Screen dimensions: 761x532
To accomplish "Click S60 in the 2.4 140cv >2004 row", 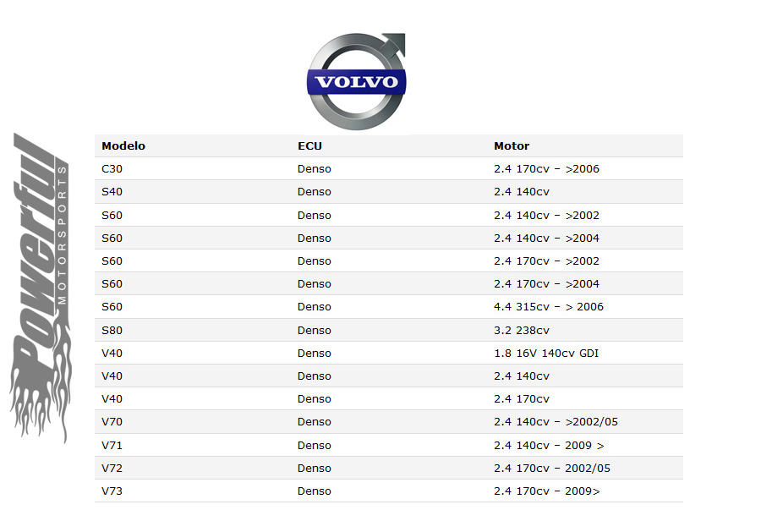I will pos(112,239).
